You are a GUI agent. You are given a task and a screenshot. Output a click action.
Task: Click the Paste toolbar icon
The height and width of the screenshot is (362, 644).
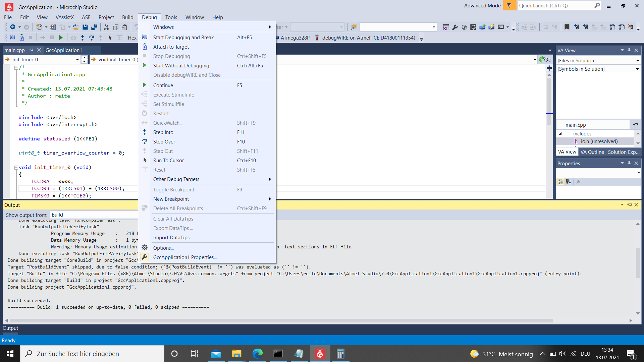coord(124,27)
